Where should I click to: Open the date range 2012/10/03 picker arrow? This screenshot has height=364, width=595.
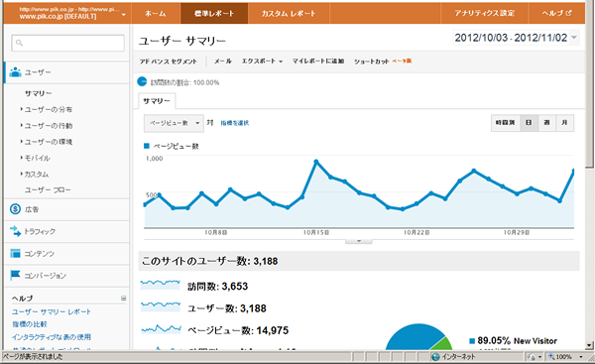coord(574,38)
